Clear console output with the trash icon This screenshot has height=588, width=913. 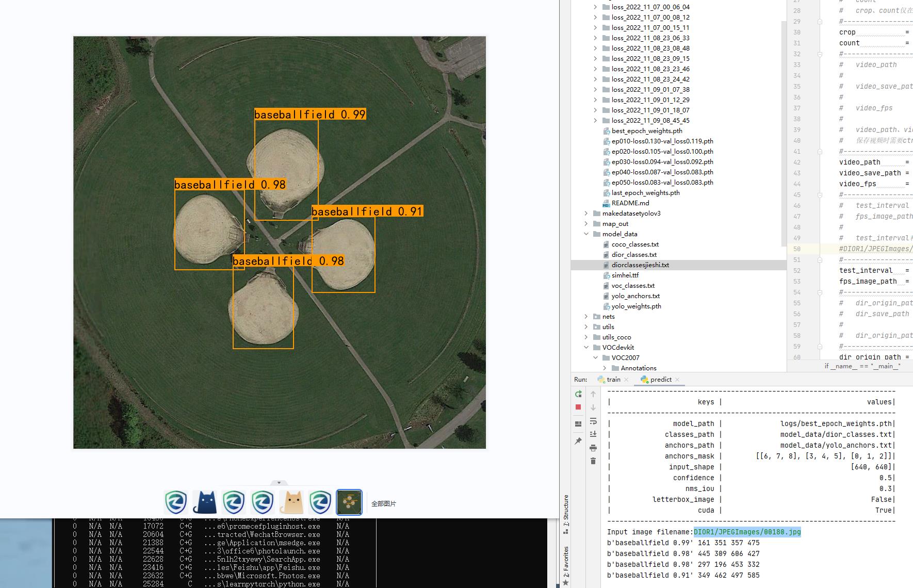(x=593, y=461)
